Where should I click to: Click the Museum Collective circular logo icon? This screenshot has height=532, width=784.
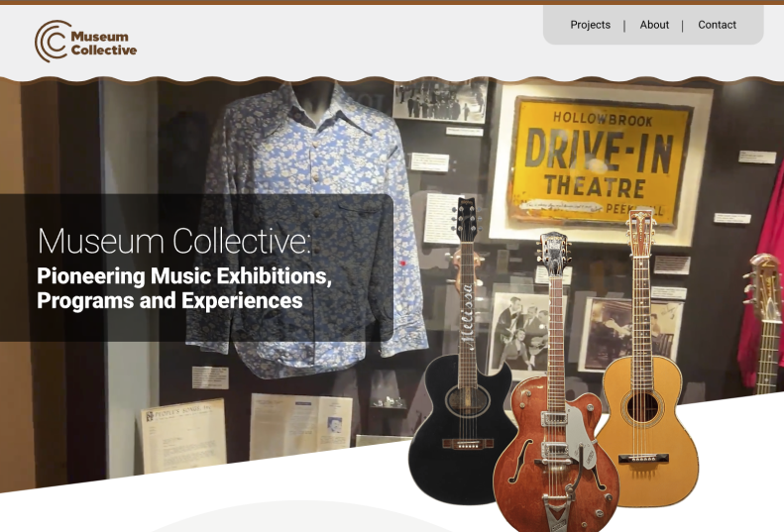coord(53,41)
